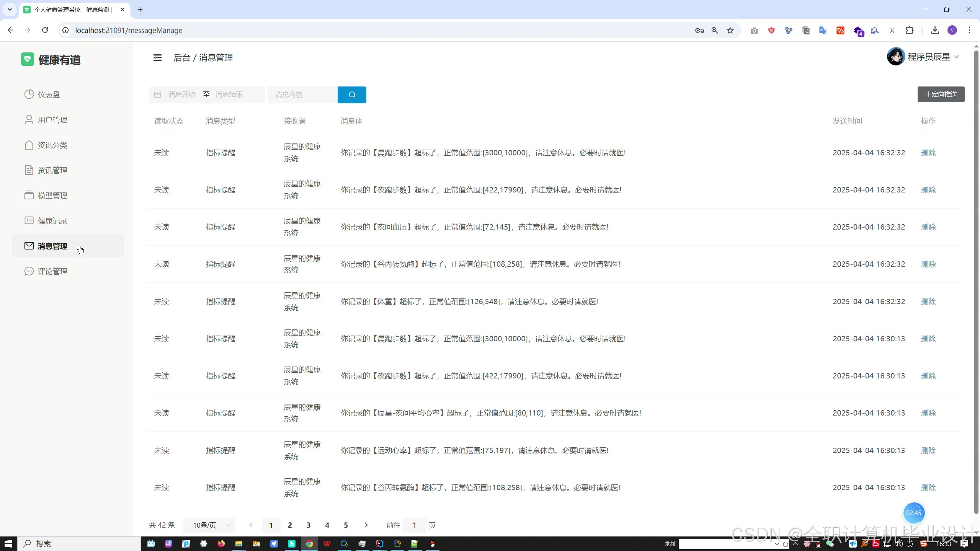The image size is (980, 551).
Task: Open the 消息开始 date picker field
Action: click(x=181, y=95)
